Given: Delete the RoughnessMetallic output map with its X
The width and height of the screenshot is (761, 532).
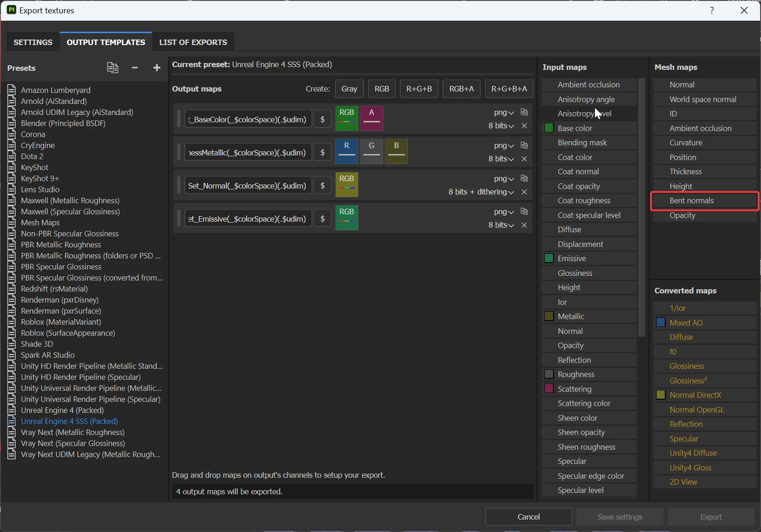Looking at the screenshot, I should [524, 159].
